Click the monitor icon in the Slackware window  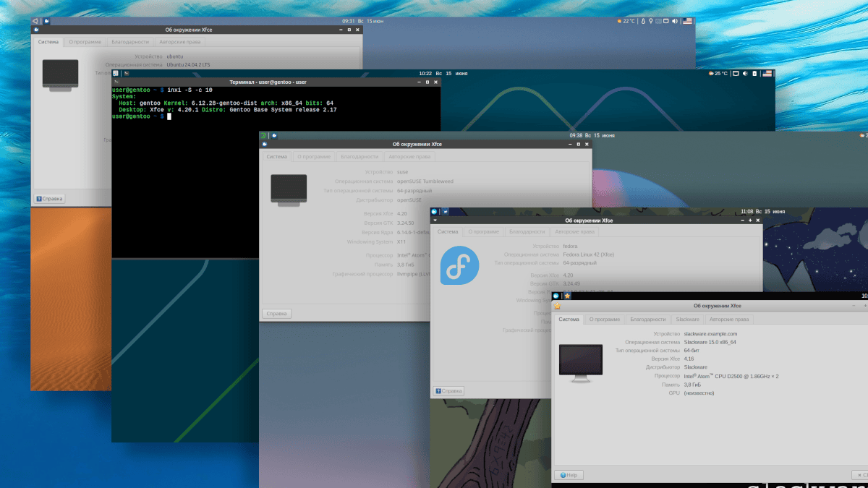tap(580, 359)
